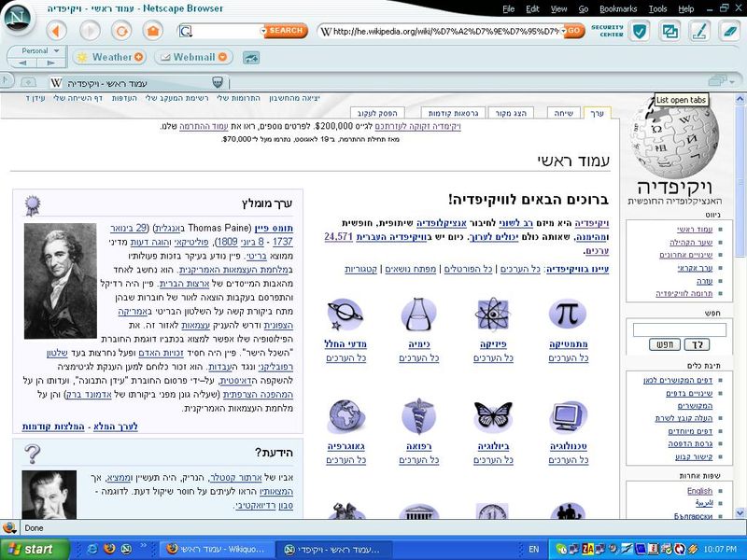
Task: Click the Netscape search input field
Action: [x=226, y=32]
